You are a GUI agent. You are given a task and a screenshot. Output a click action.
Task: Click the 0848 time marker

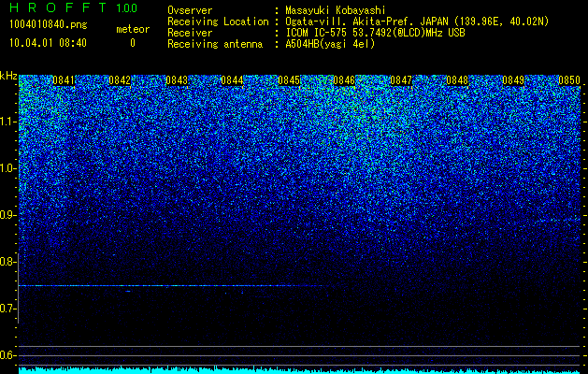coord(457,80)
